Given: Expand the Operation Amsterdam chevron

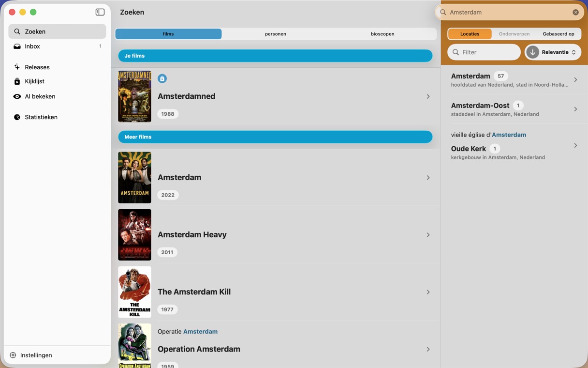Looking at the screenshot, I should 428,349.
